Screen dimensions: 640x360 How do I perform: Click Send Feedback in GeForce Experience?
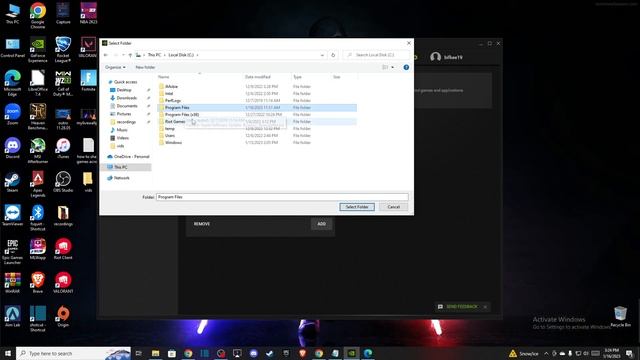point(462,307)
